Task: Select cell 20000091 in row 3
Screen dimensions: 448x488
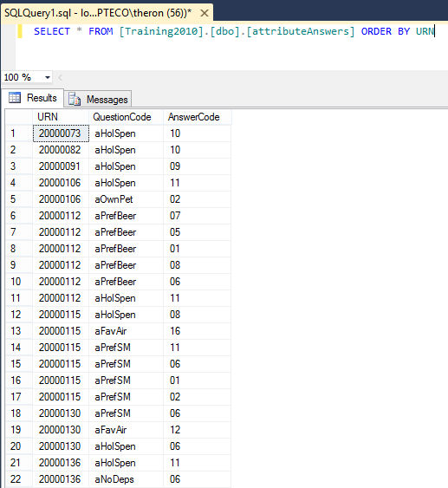Action: [61, 166]
